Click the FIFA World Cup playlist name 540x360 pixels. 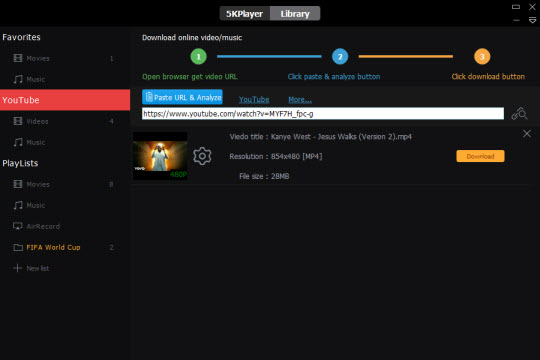click(x=53, y=247)
